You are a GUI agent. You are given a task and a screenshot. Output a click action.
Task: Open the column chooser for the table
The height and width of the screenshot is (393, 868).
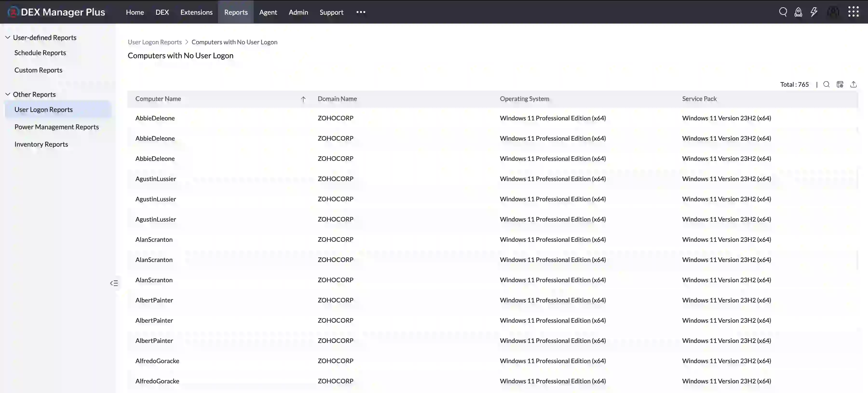click(840, 85)
